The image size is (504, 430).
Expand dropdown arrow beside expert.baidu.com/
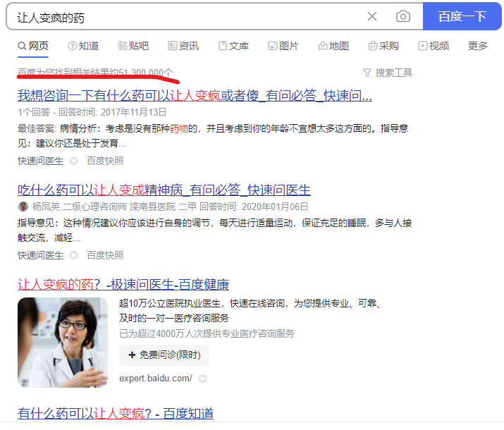(202, 379)
